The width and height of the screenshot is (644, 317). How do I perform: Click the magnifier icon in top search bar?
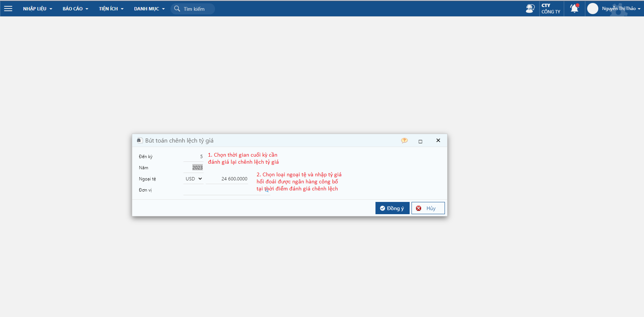click(177, 9)
